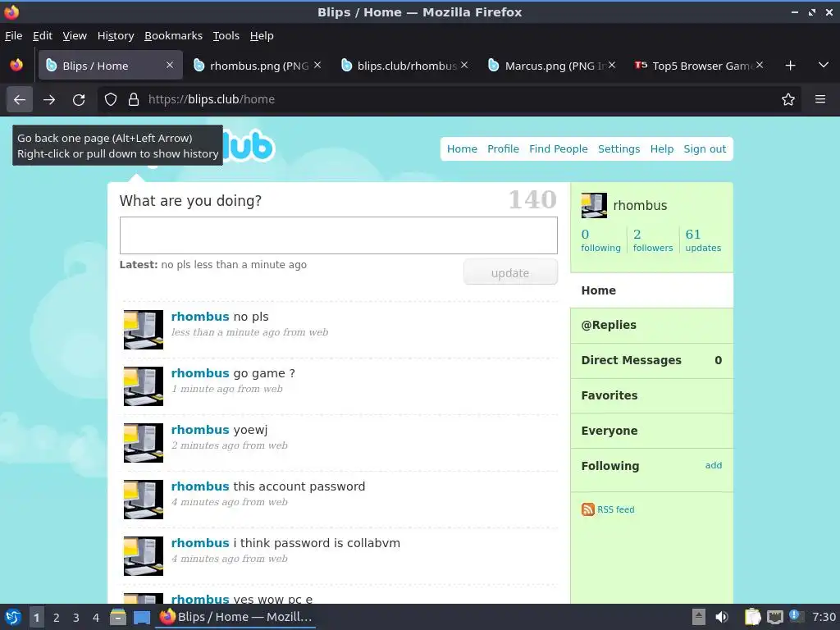Expand the list all tabs chevron
Screen dimensions: 840x630
(x=824, y=66)
